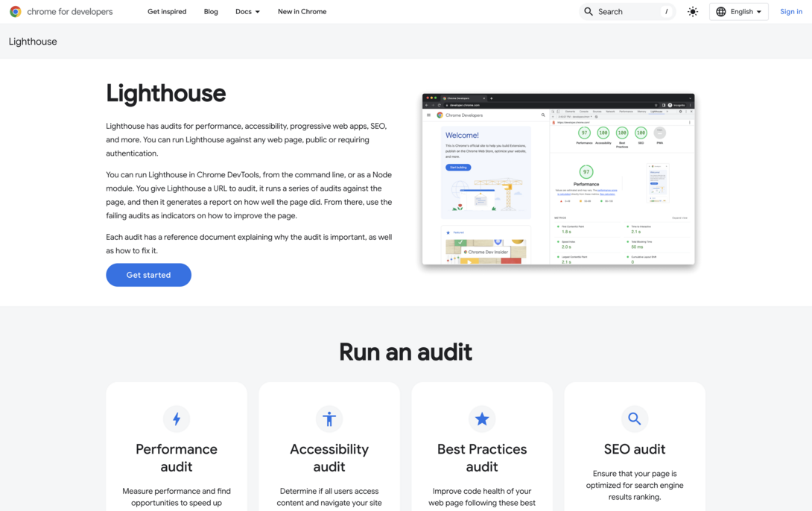The height and width of the screenshot is (511, 812).
Task: Click the SEO audit magnifier icon
Action: 635,419
